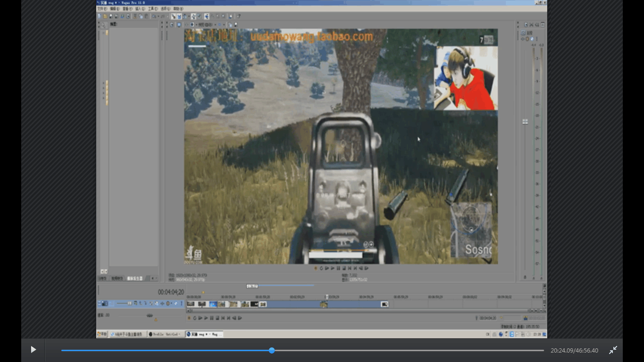
Task: Copy the preview snapshot to clipboard
Action: [230, 25]
